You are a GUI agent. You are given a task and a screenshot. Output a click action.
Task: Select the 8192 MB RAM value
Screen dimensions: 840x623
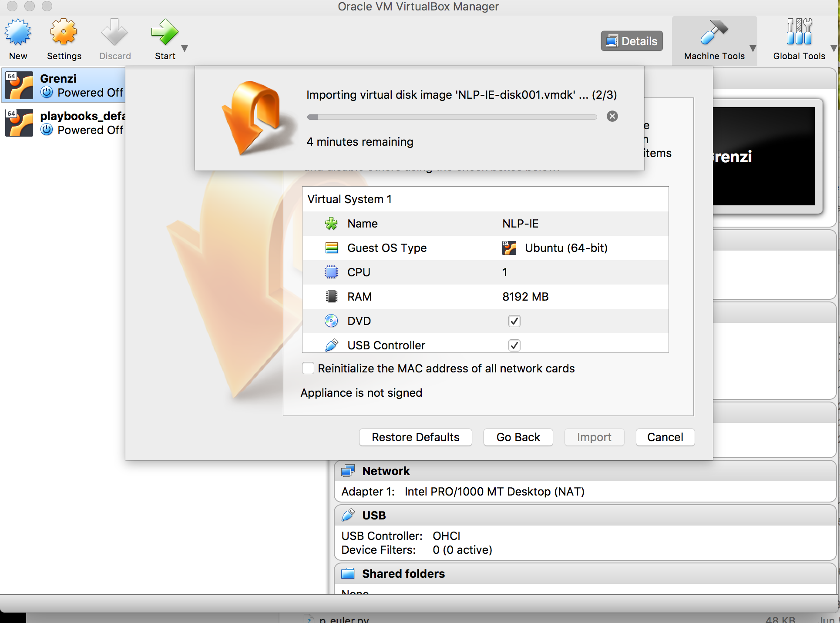(x=525, y=297)
